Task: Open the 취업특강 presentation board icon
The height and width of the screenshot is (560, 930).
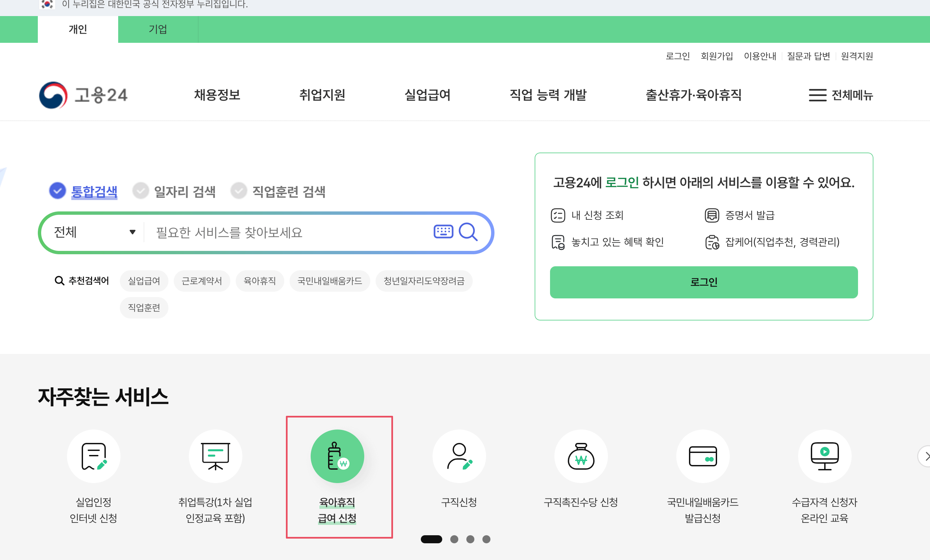Action: coord(215,456)
